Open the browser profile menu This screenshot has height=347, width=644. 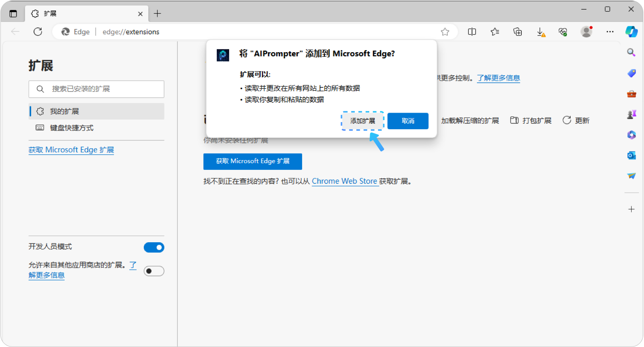(x=586, y=31)
